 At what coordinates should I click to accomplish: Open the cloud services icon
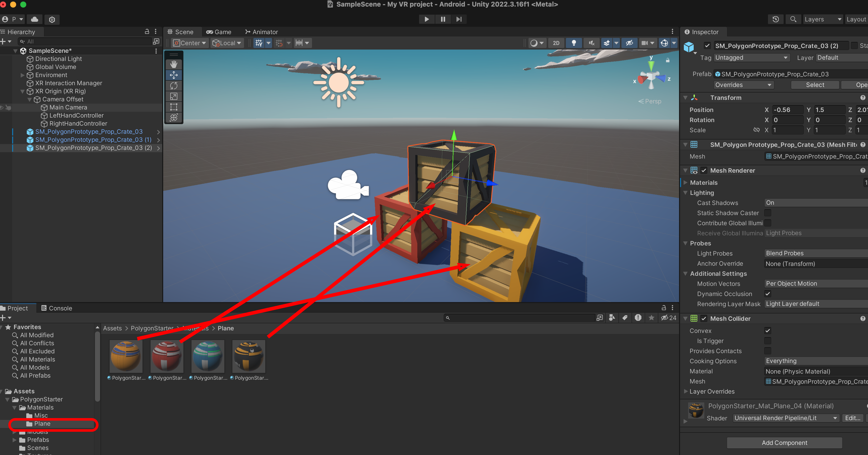pyautogui.click(x=34, y=19)
